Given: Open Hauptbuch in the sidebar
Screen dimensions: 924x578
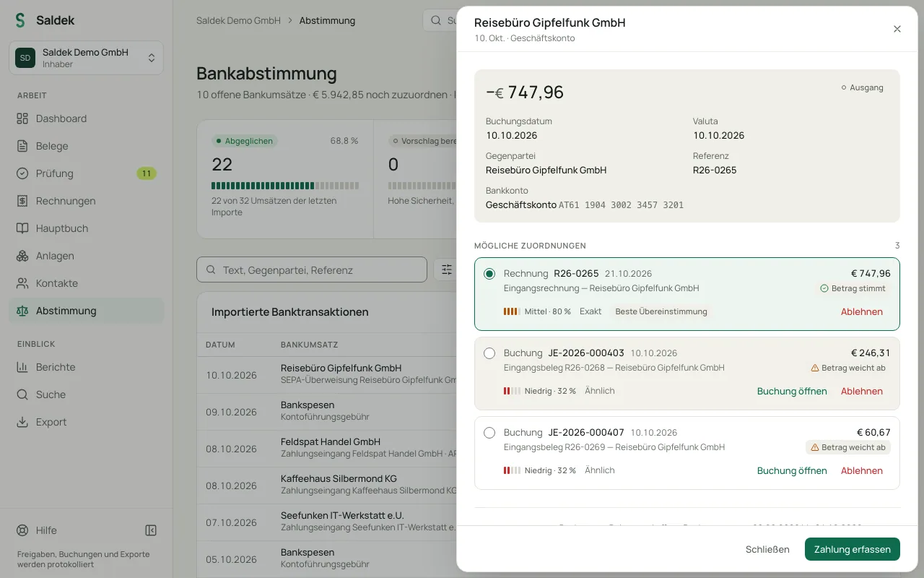Looking at the screenshot, I should pyautogui.click(x=86, y=228).
